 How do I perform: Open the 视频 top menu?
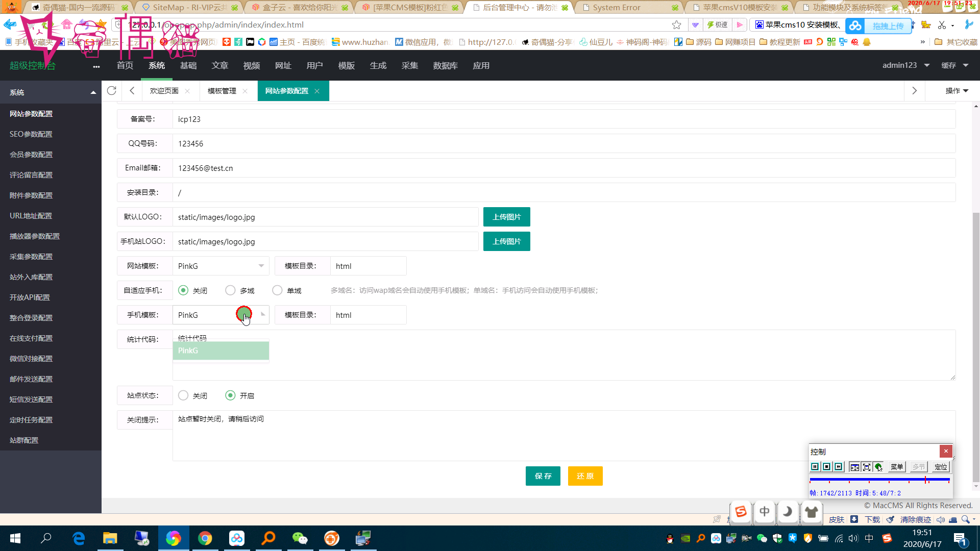click(252, 65)
